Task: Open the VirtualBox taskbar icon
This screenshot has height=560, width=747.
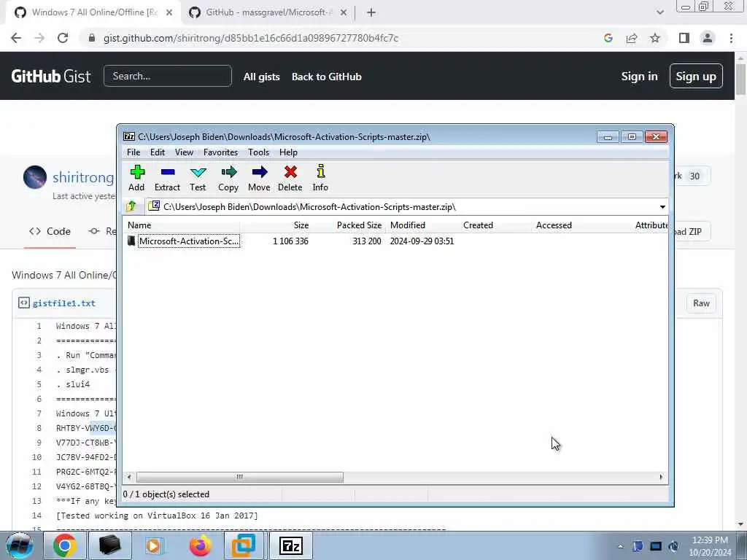Action: point(244,545)
